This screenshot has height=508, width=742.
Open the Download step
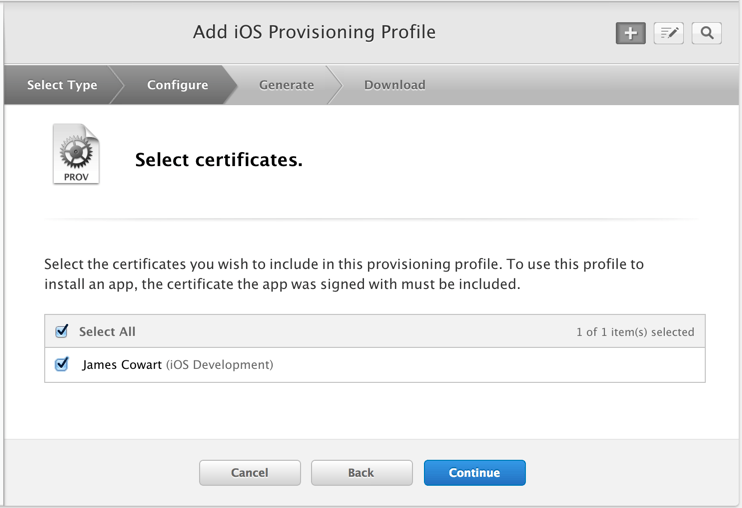[394, 85]
